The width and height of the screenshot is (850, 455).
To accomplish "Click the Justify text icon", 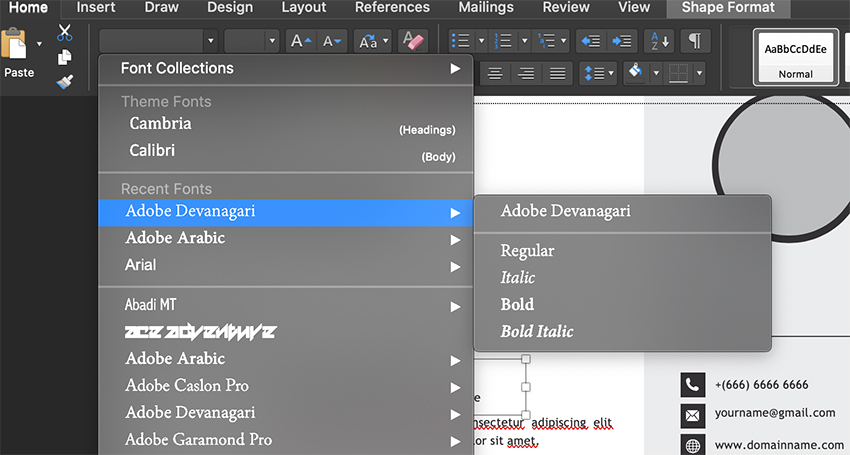I will pos(557,73).
